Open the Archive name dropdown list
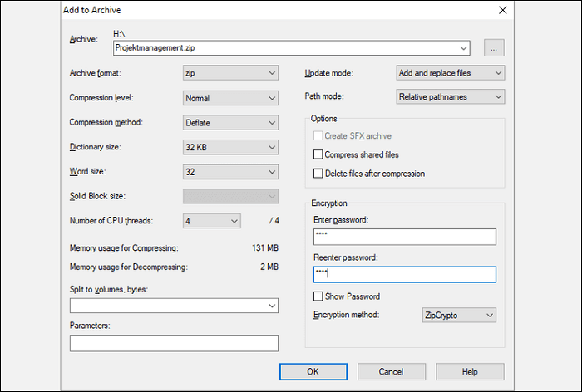 coord(463,48)
